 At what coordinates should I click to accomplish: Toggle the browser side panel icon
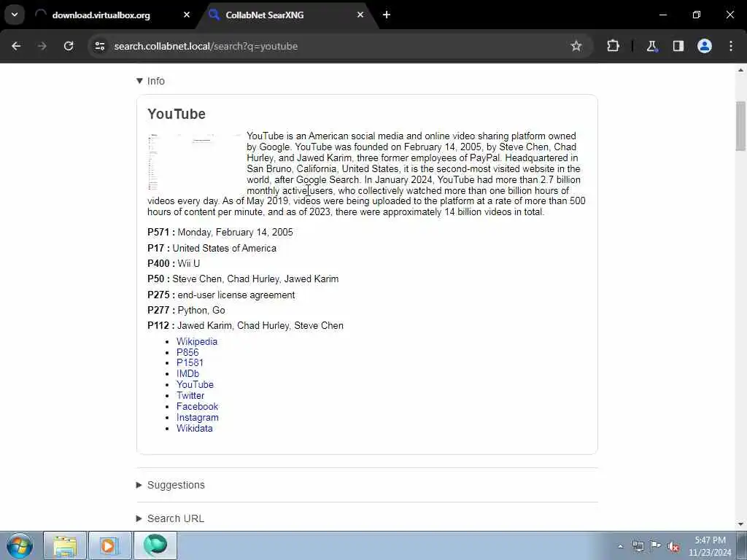pyautogui.click(x=678, y=46)
